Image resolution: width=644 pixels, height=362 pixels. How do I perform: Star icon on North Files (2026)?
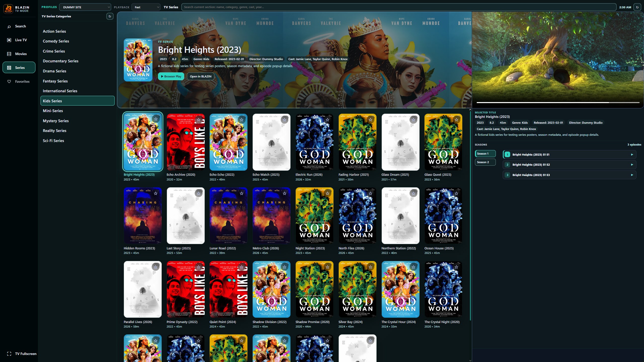coord(371,193)
